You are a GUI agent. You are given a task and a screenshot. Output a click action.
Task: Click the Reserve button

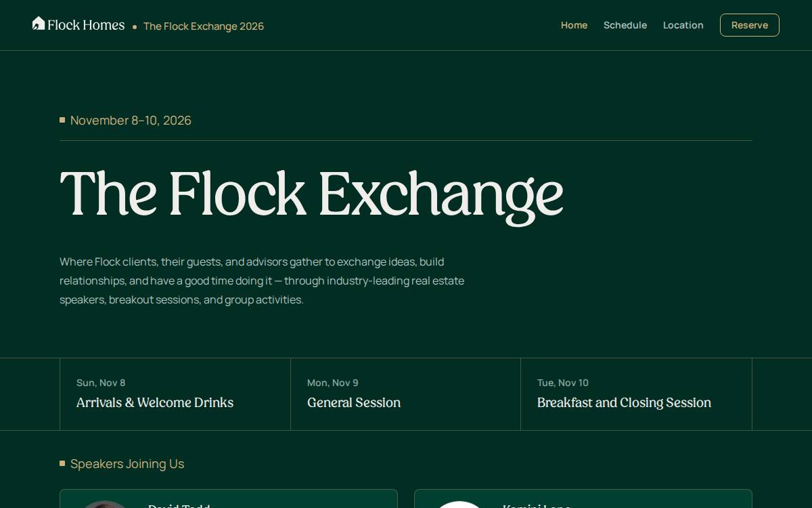tap(750, 25)
